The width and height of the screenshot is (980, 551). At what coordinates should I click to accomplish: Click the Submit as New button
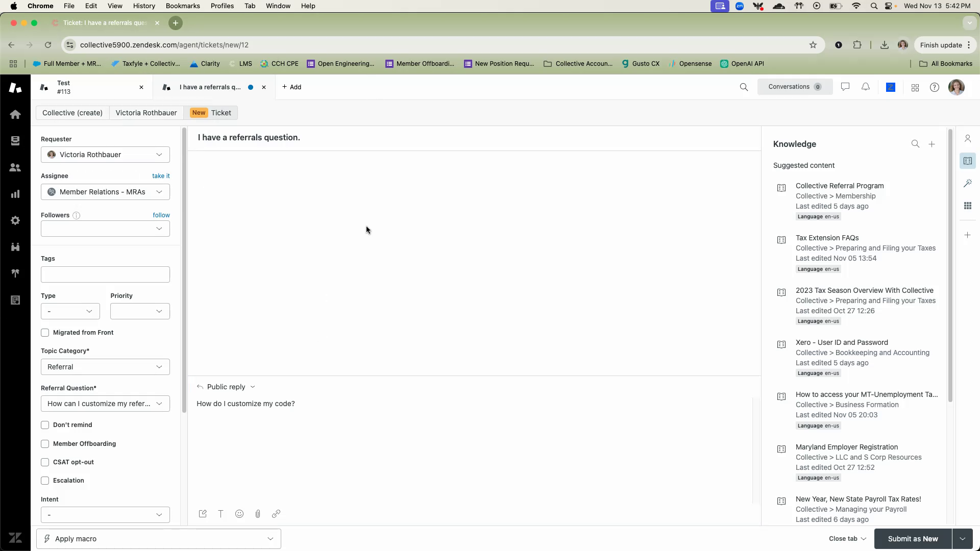[913, 539]
